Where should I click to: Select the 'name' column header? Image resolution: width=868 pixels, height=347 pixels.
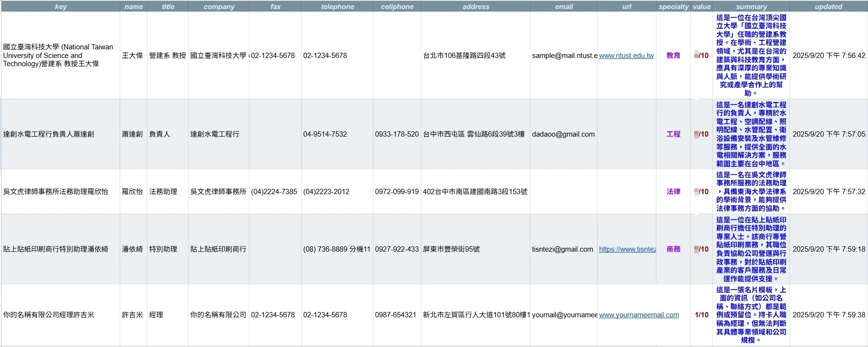click(134, 6)
